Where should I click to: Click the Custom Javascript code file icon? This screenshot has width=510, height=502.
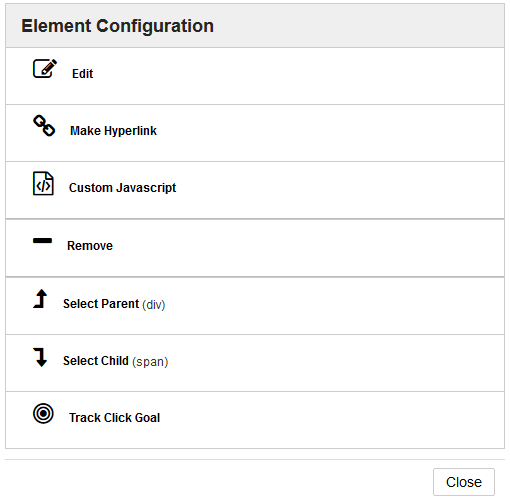tap(43, 183)
